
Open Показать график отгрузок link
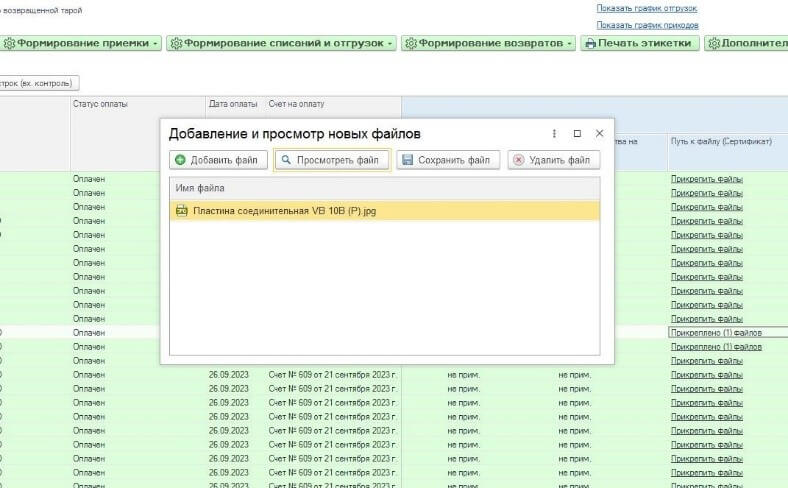647,9
